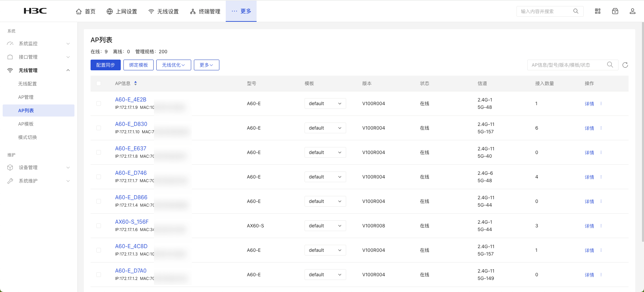Open more actions for A60-E_4E2B row
This screenshot has width=644, height=292.
pos(601,103)
